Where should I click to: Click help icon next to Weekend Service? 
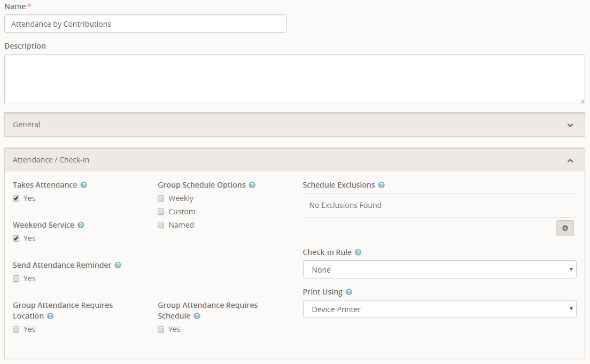pyautogui.click(x=81, y=225)
